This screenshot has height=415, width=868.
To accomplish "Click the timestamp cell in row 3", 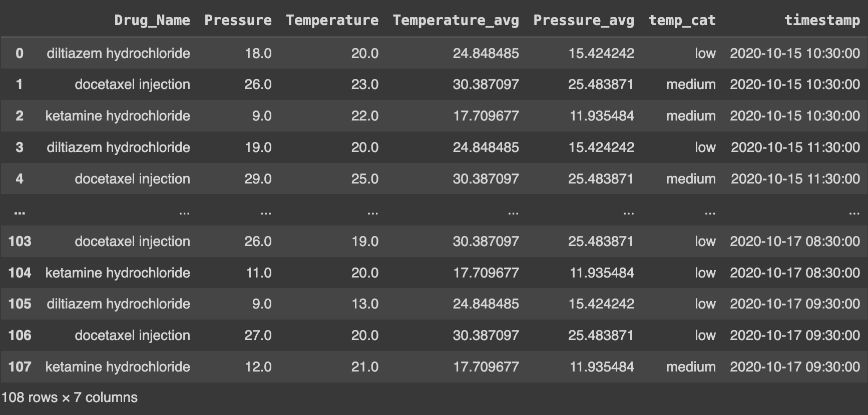I will (x=795, y=147).
